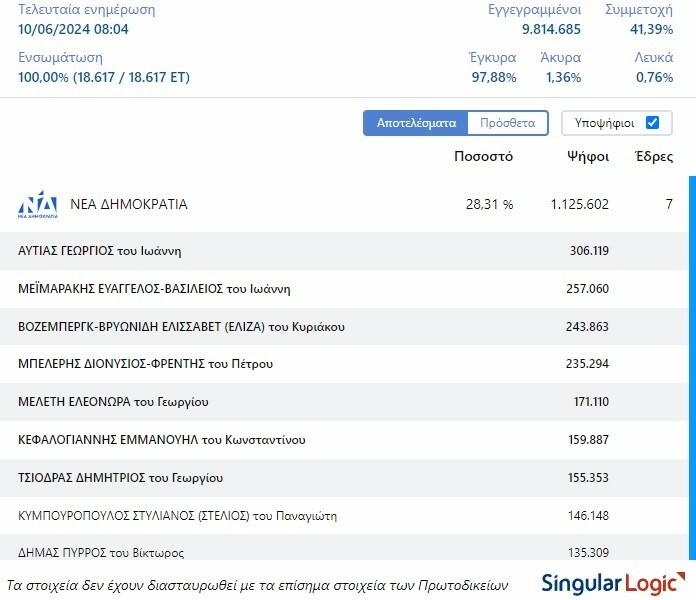The height and width of the screenshot is (600, 696).
Task: Click the 97,88% valid votes value
Action: point(494,77)
